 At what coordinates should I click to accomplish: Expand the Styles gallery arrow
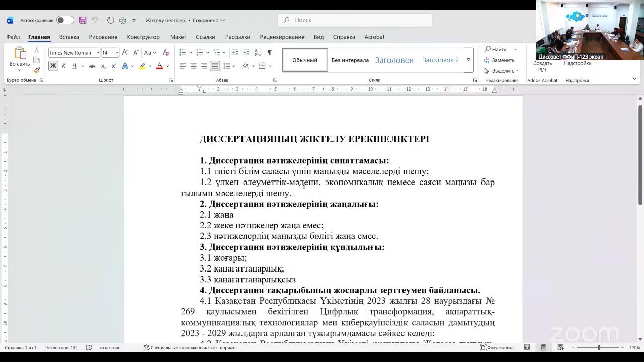pos(468,60)
